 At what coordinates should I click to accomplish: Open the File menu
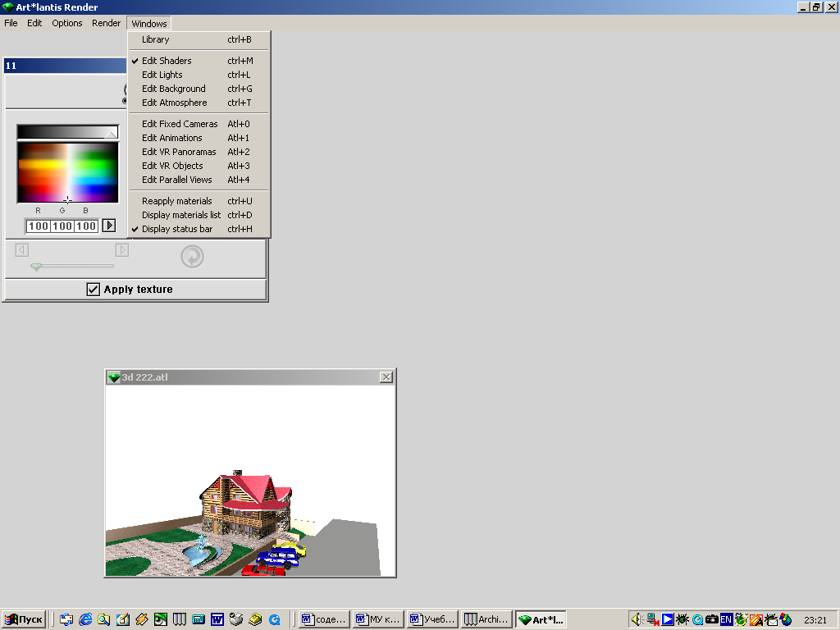point(11,23)
